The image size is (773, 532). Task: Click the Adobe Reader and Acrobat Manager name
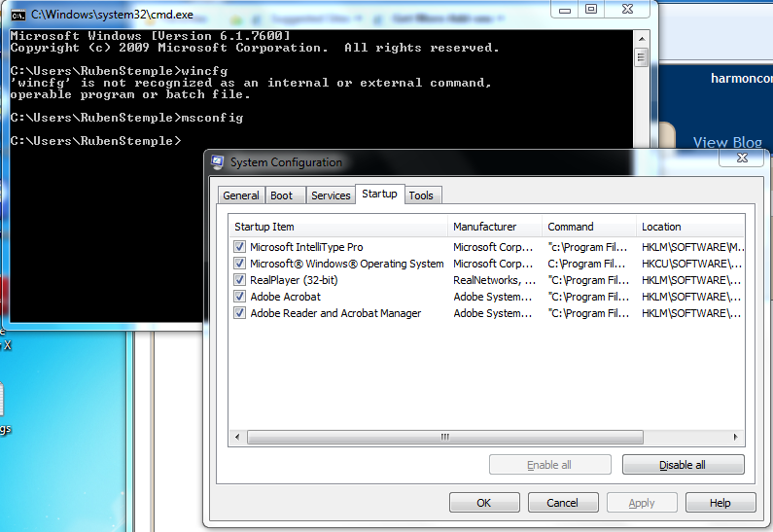(335, 313)
